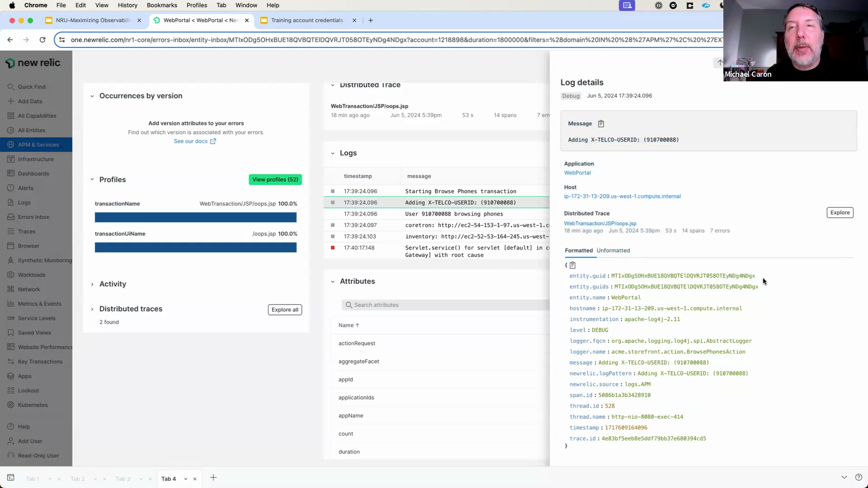Open All Entities in the sidebar

pyautogui.click(x=32, y=130)
